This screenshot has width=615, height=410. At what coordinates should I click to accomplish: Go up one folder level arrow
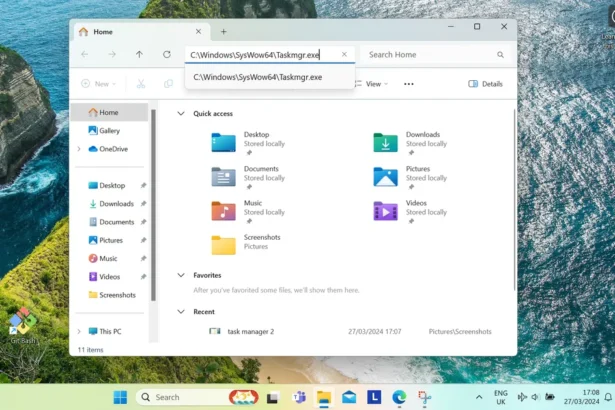click(x=139, y=55)
